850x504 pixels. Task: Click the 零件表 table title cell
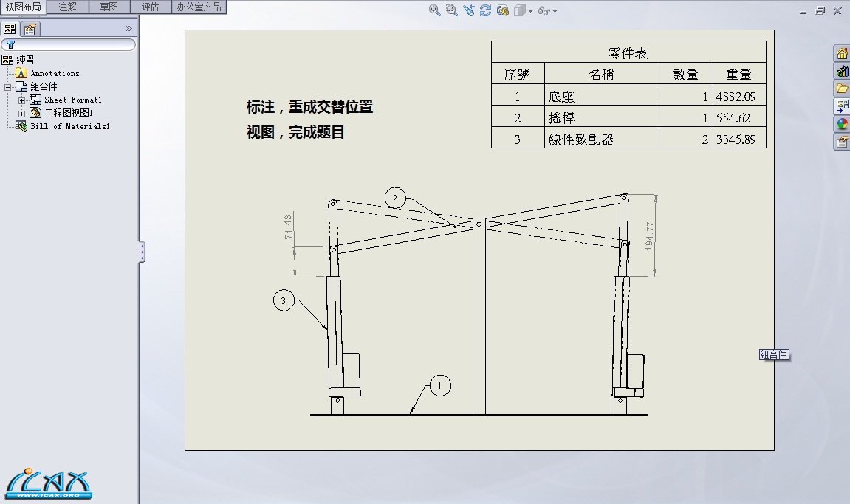(628, 52)
